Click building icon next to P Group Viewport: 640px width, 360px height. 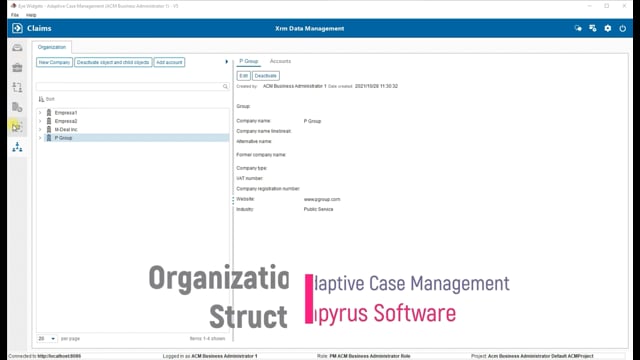pyautogui.click(x=49, y=138)
